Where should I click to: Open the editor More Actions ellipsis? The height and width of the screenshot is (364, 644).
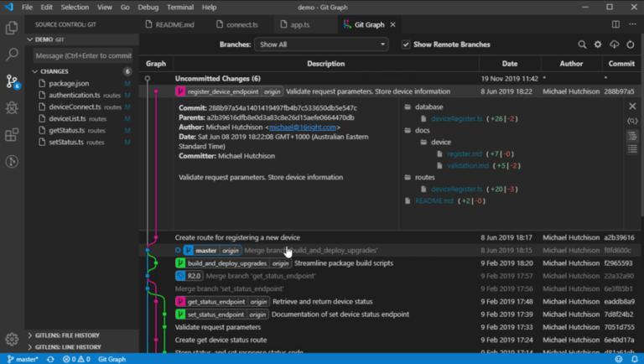tap(632, 24)
